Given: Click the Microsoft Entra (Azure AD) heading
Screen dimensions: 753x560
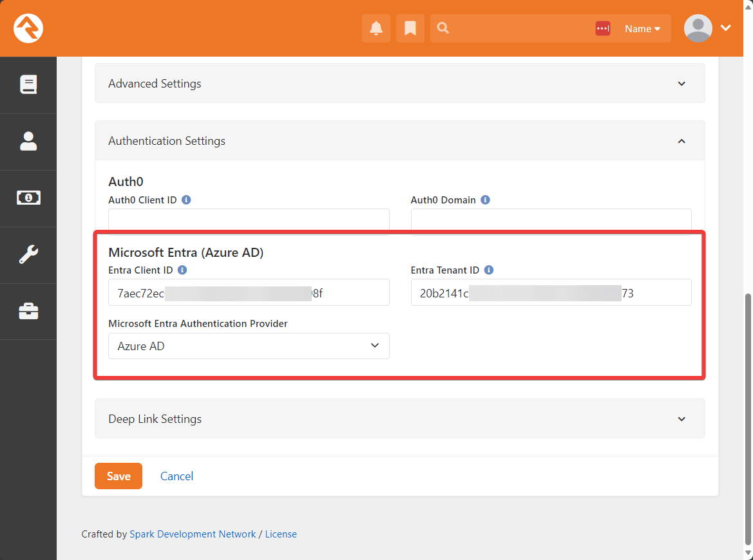Looking at the screenshot, I should pyautogui.click(x=186, y=252).
